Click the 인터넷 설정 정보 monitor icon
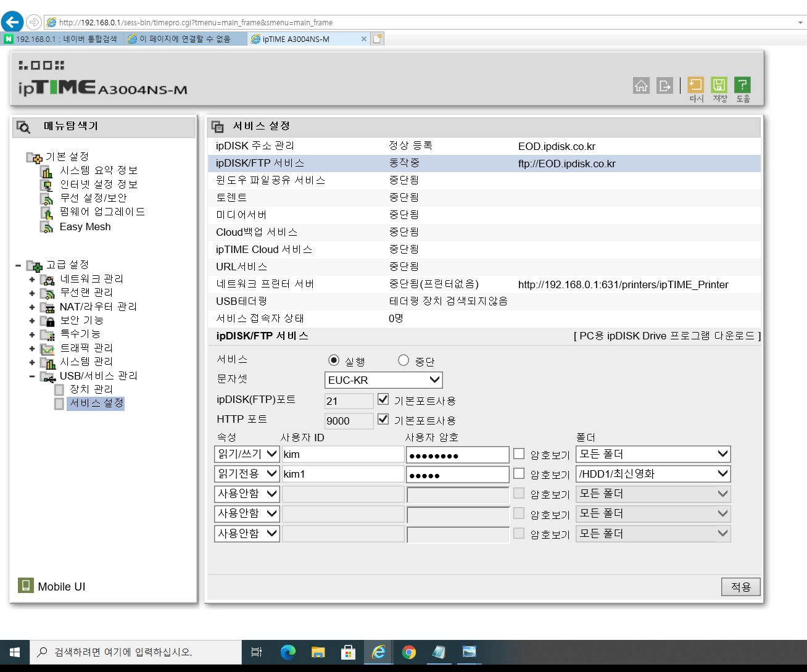The width and height of the screenshot is (807, 672). click(x=47, y=185)
